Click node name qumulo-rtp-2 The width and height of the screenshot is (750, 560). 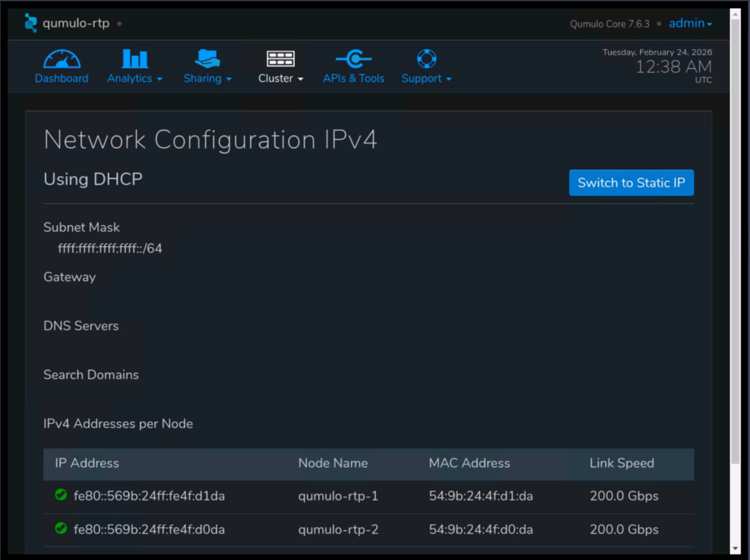click(338, 530)
